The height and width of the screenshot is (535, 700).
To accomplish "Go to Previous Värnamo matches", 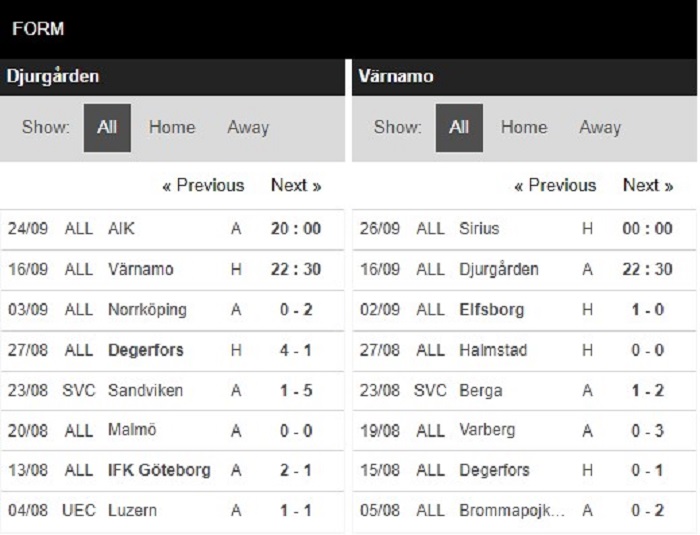I will point(555,185).
